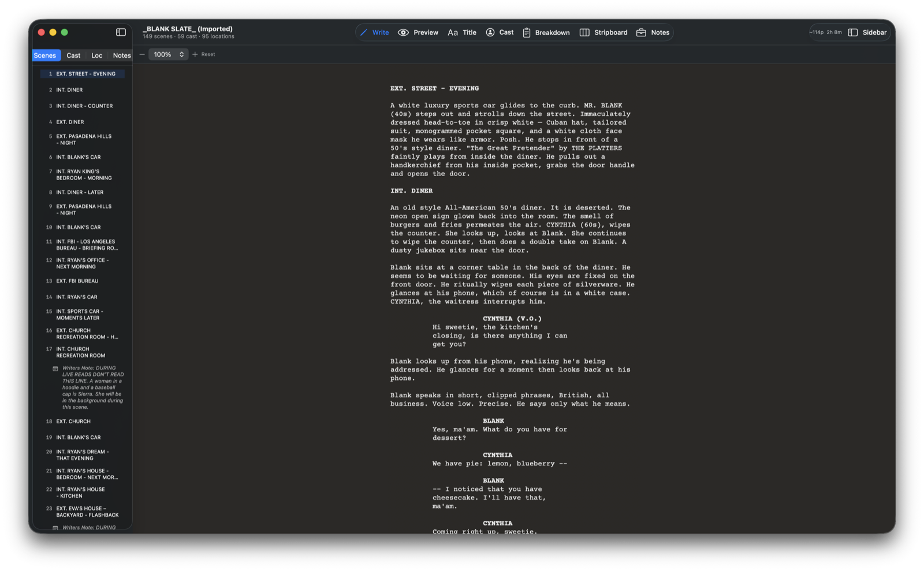Click the INT. DINER heading in script
Viewport: 924px width, 571px height.
(411, 191)
